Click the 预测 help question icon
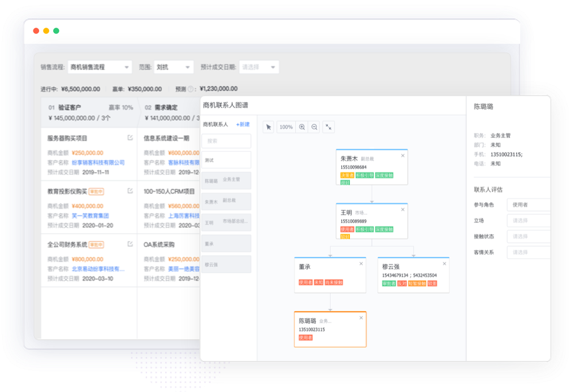The height and width of the screenshot is (392, 571). (191, 89)
